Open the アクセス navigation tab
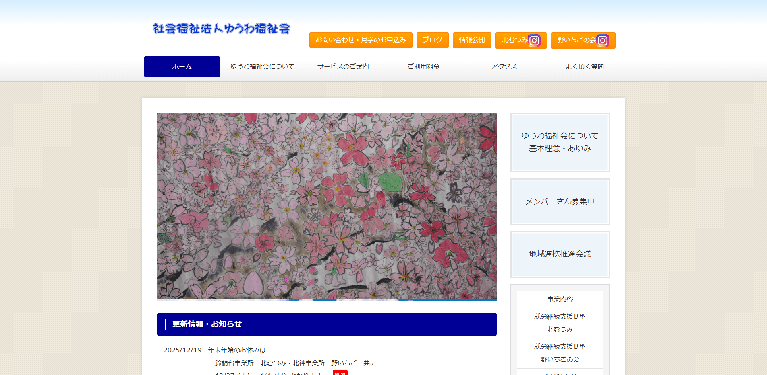The width and height of the screenshot is (767, 375). coord(504,66)
